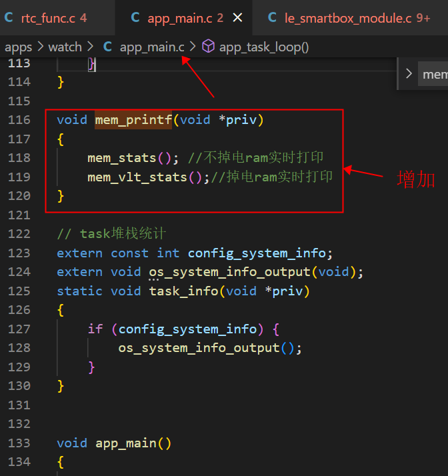Image resolution: width=448 pixels, height=476 pixels.
Task: Click the C file icon on rtc_func.c tab
Action: coord(9,17)
